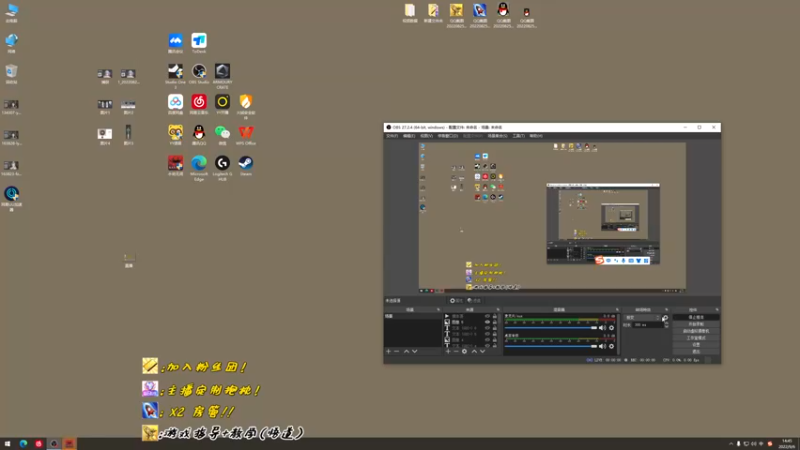The height and width of the screenshot is (450, 800).
Task: Toggle visibility eye of third source row
Action: [487, 328]
